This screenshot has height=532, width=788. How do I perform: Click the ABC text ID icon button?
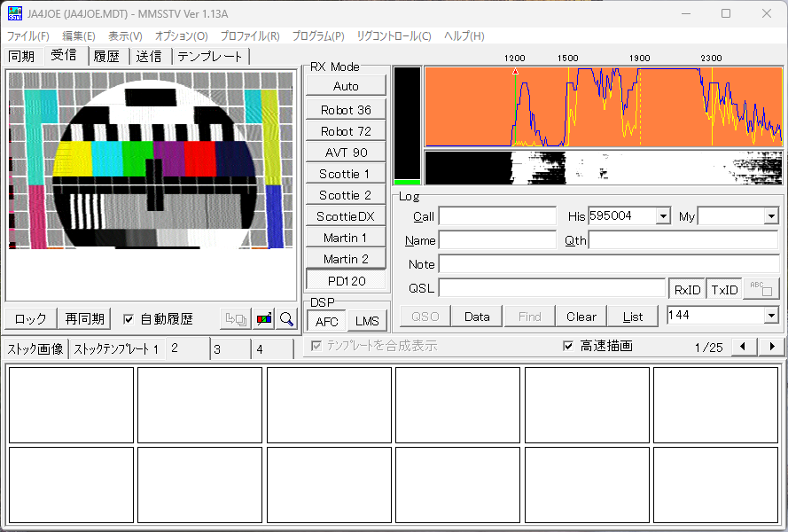(761, 289)
